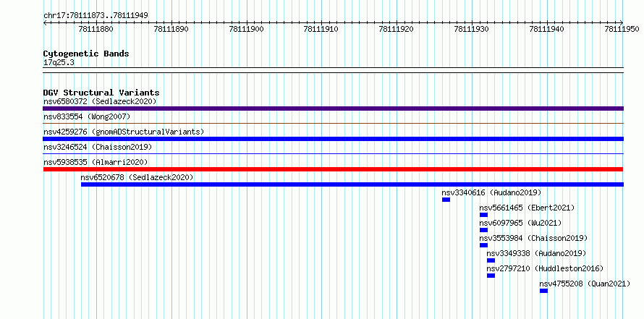Open nsv4259276 (gnomADStructuralVariants) label
Screen dimensions: 644x319
pos(124,132)
